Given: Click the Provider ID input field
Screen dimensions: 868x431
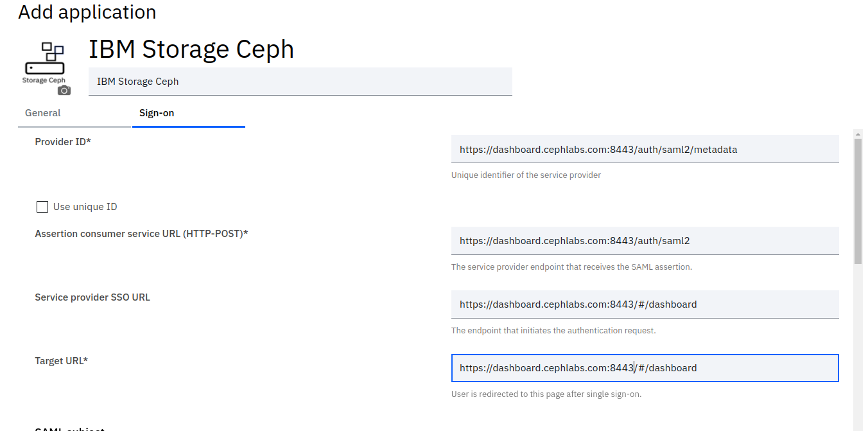Looking at the screenshot, I should point(645,149).
